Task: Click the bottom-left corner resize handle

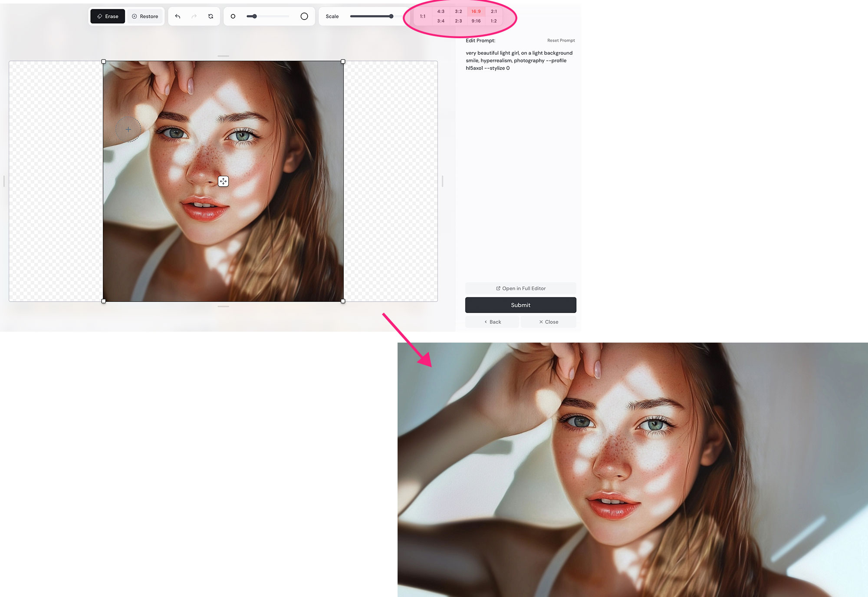Action: click(x=104, y=301)
